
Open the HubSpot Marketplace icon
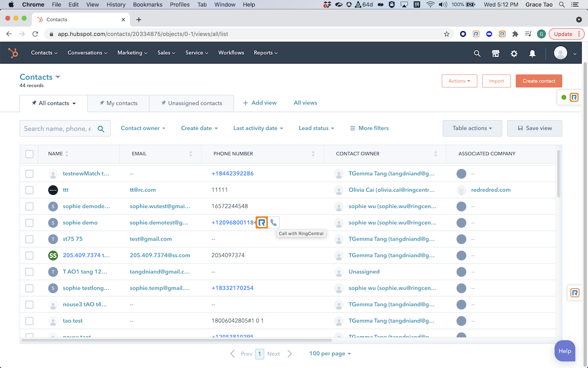(x=496, y=53)
